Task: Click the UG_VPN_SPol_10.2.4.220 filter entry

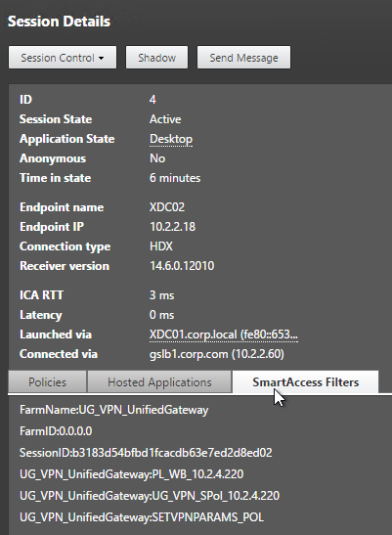Action: click(x=150, y=496)
